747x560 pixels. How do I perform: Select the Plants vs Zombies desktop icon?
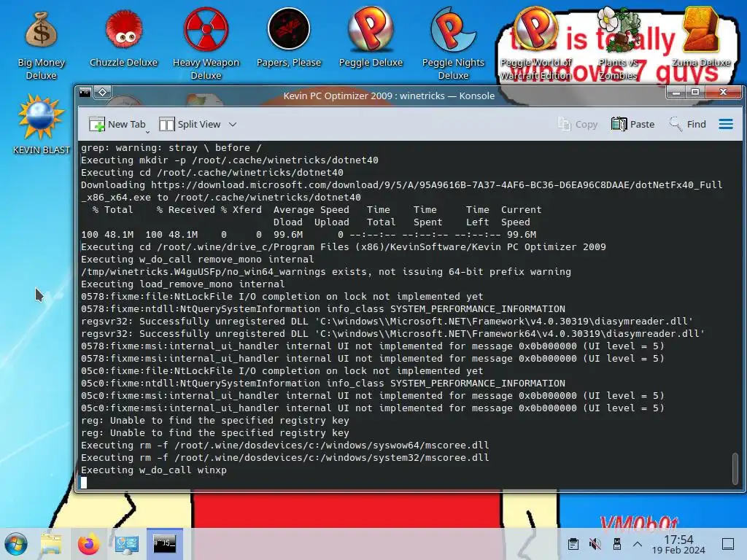(618, 44)
